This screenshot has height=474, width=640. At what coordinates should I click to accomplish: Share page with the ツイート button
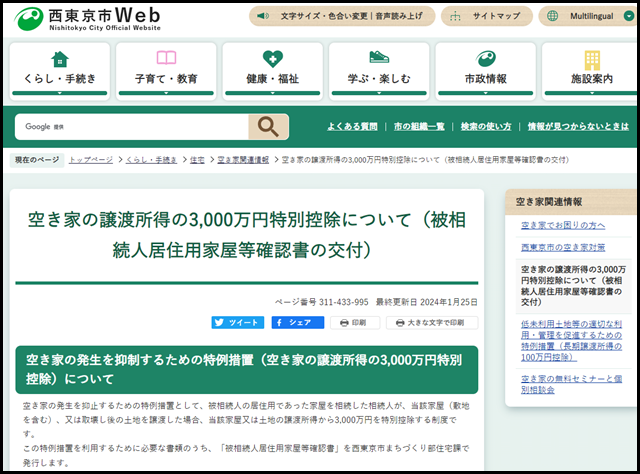click(238, 323)
